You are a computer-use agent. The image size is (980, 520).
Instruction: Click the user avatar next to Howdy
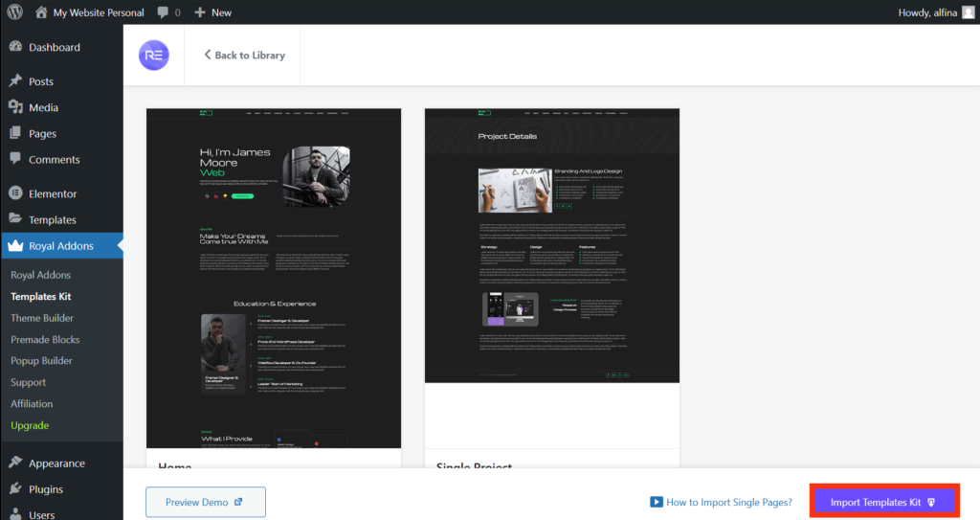point(968,12)
